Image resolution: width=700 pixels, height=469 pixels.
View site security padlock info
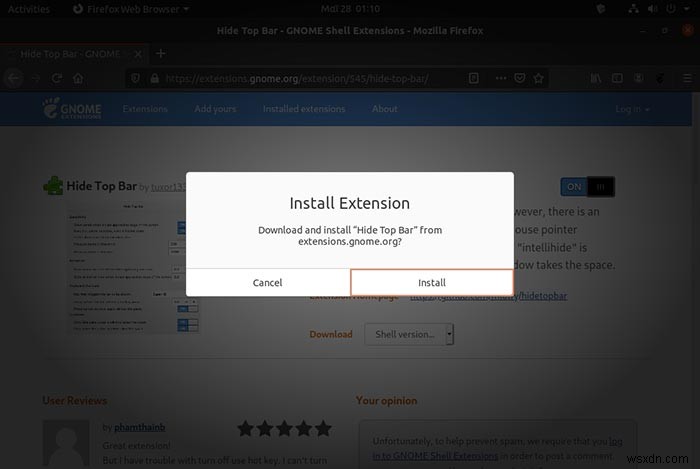[154, 79]
